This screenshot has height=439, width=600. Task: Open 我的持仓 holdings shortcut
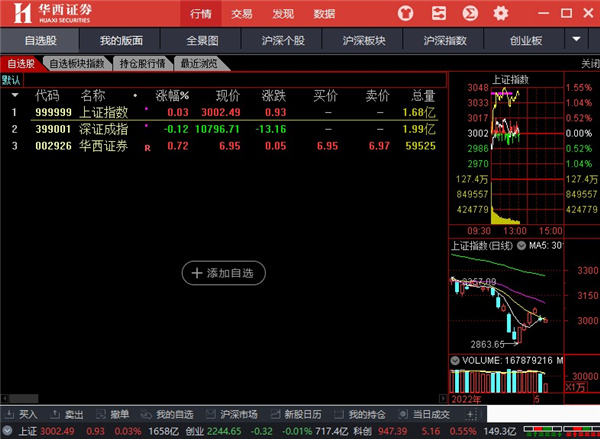coord(360,415)
